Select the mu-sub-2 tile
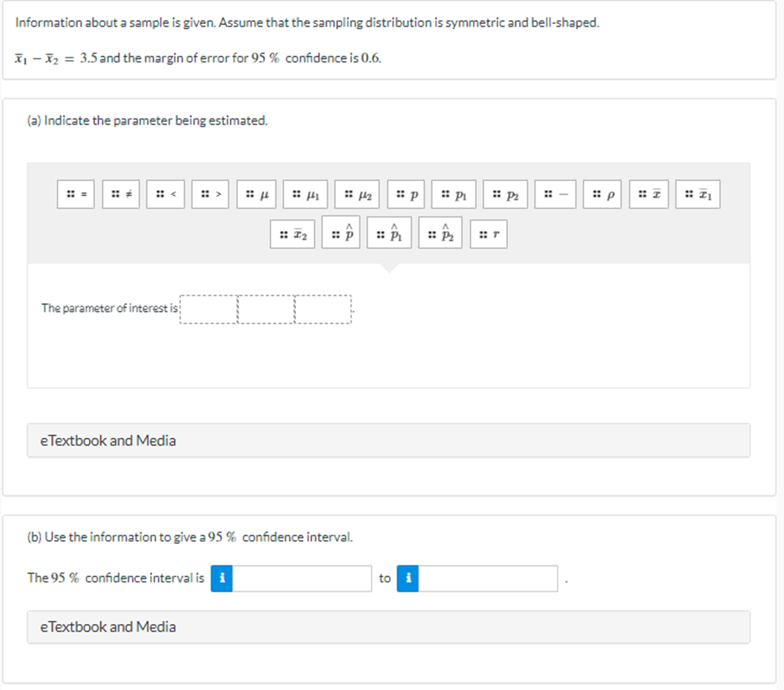 [x=357, y=194]
